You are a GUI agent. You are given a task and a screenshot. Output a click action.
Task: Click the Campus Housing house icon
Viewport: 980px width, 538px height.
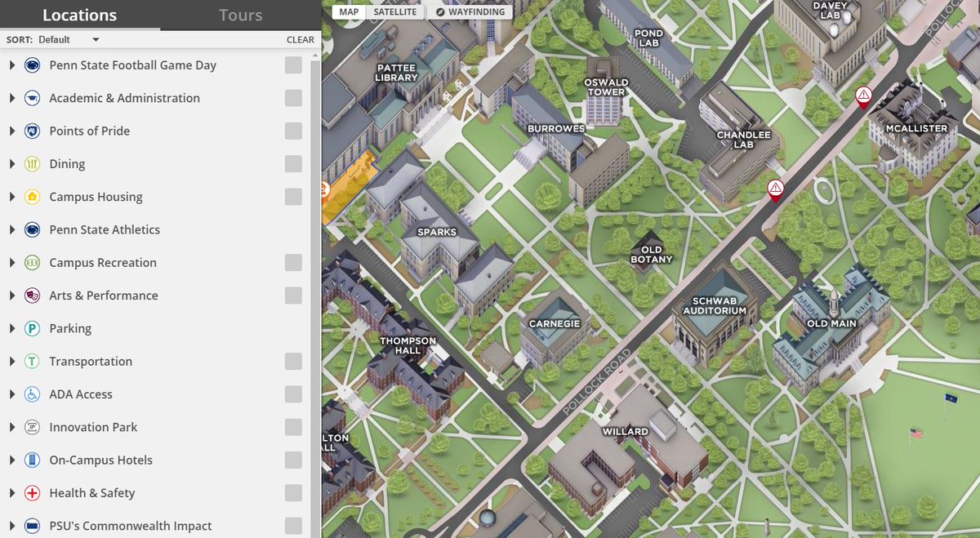click(33, 197)
